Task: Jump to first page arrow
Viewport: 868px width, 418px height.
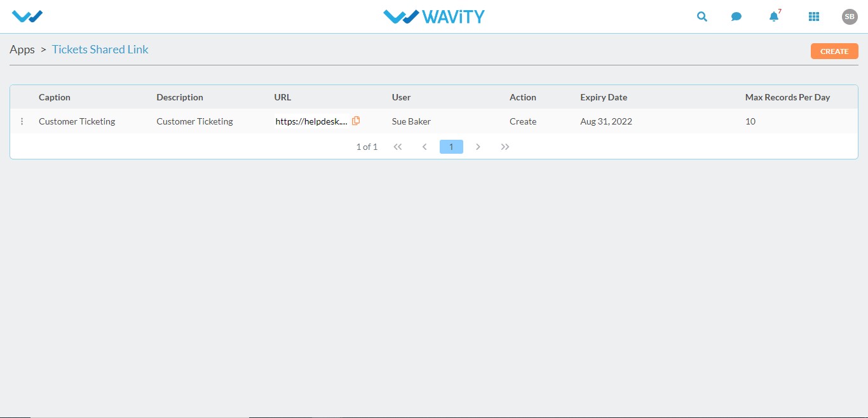Action: click(398, 147)
